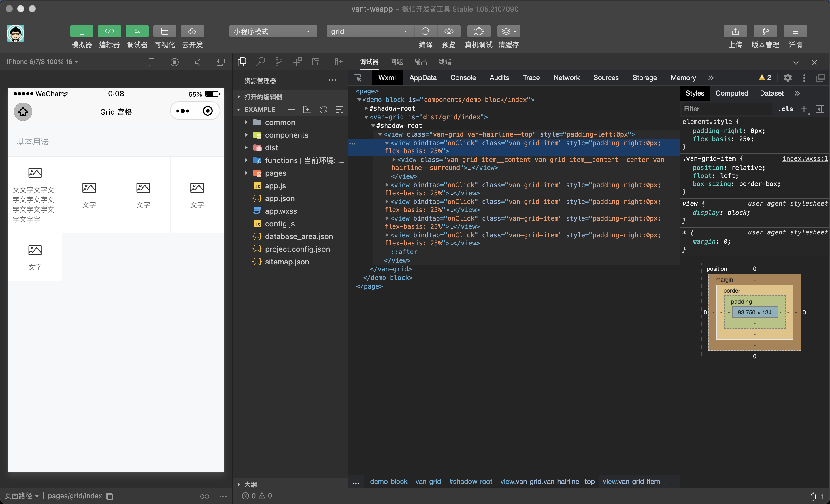Open the DevTools settings gear

[x=787, y=78]
